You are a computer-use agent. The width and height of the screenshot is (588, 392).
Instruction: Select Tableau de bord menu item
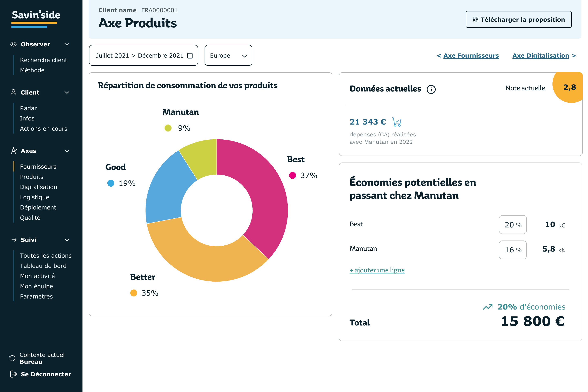click(x=43, y=266)
